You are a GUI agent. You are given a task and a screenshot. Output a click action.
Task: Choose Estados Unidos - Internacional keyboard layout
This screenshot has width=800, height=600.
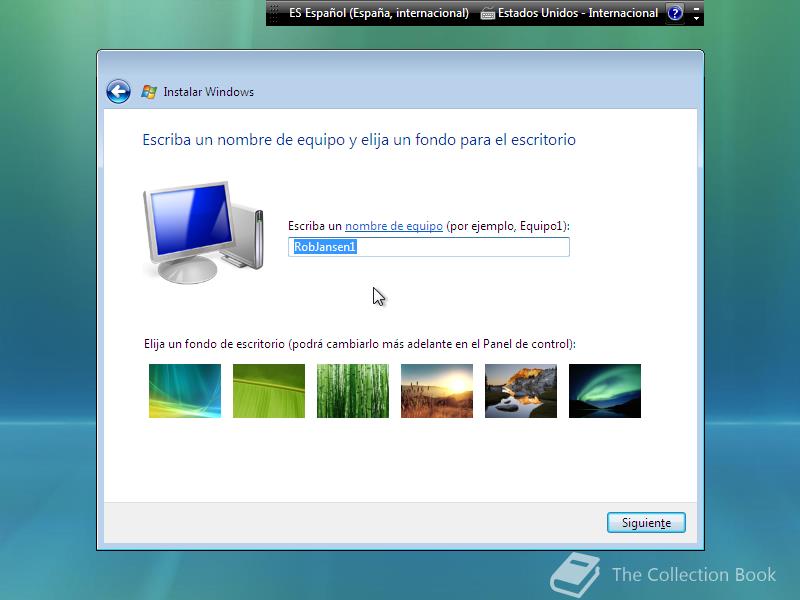[578, 13]
